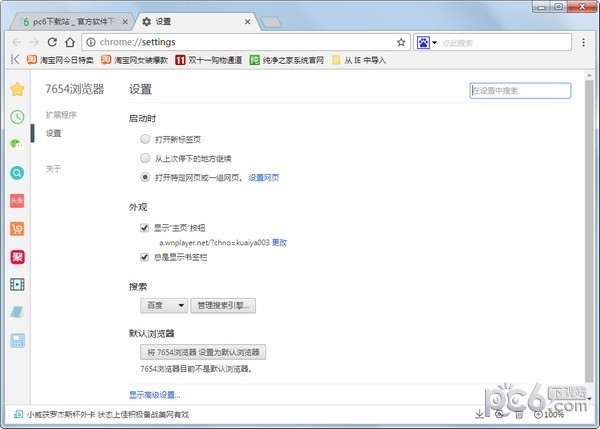The image size is (600, 429).
Task: Open the 纯净之家系统官网 bookmark
Action: (287, 60)
